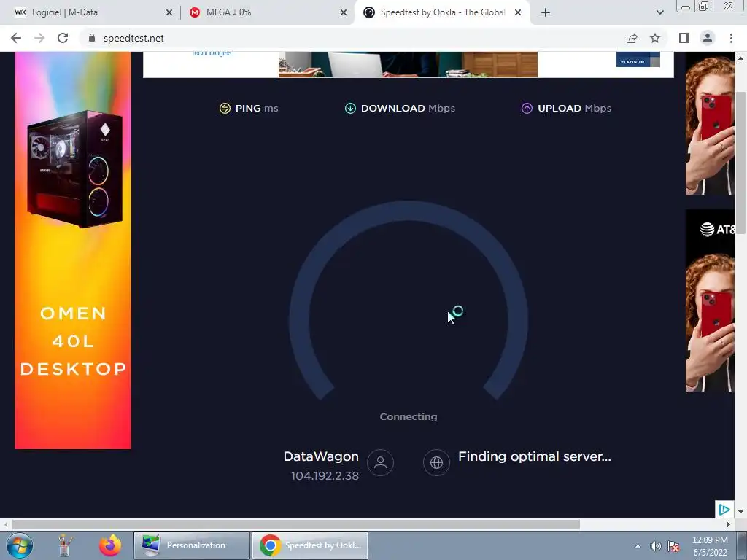The width and height of the screenshot is (747, 560).
Task: Open the Action Center flag icon
Action: click(x=673, y=546)
